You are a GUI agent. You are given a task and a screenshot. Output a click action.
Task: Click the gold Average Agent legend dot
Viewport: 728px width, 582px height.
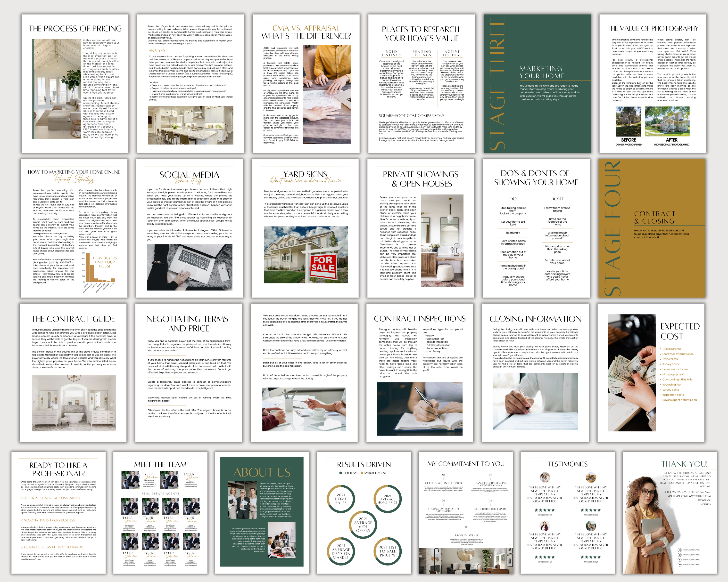(x=362, y=473)
